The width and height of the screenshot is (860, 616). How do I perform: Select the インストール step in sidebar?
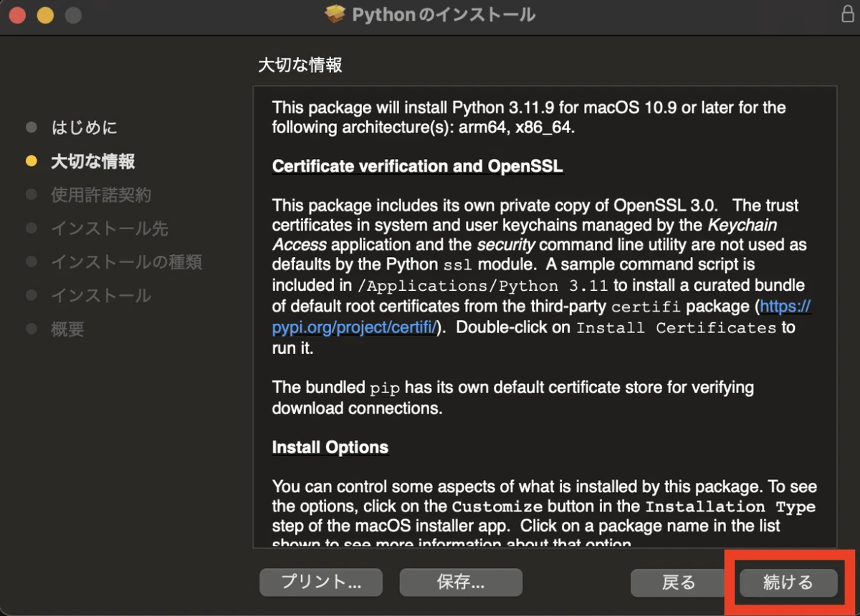coord(101,295)
